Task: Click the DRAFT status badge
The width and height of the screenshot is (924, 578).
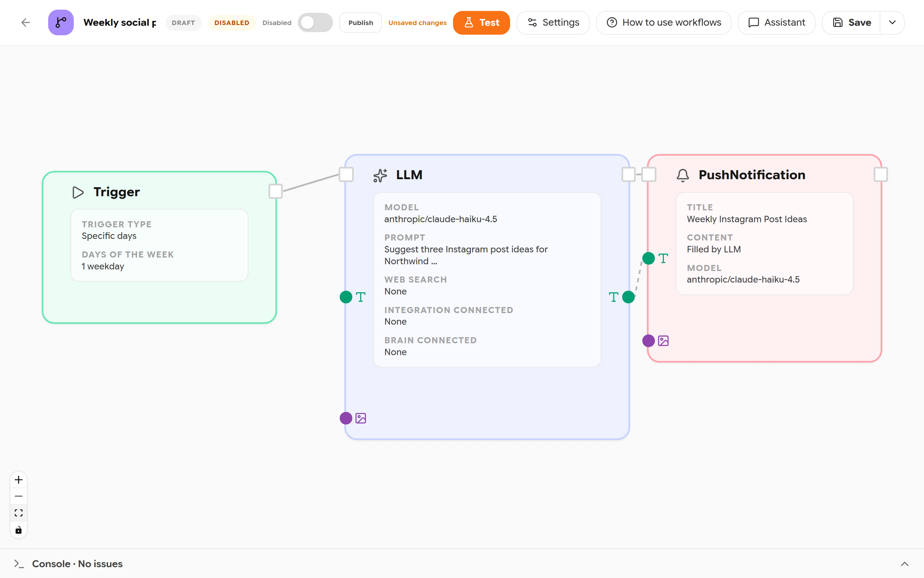Action: (x=183, y=22)
